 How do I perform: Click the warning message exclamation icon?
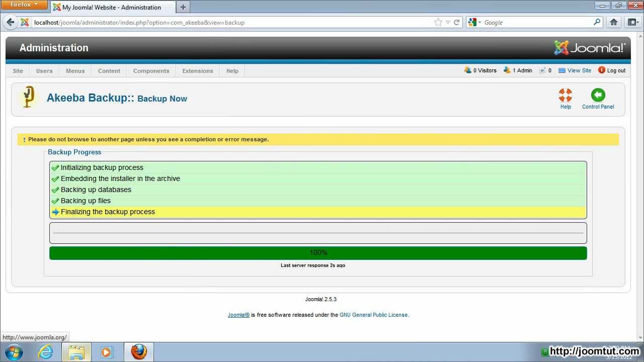pyautogui.click(x=24, y=140)
